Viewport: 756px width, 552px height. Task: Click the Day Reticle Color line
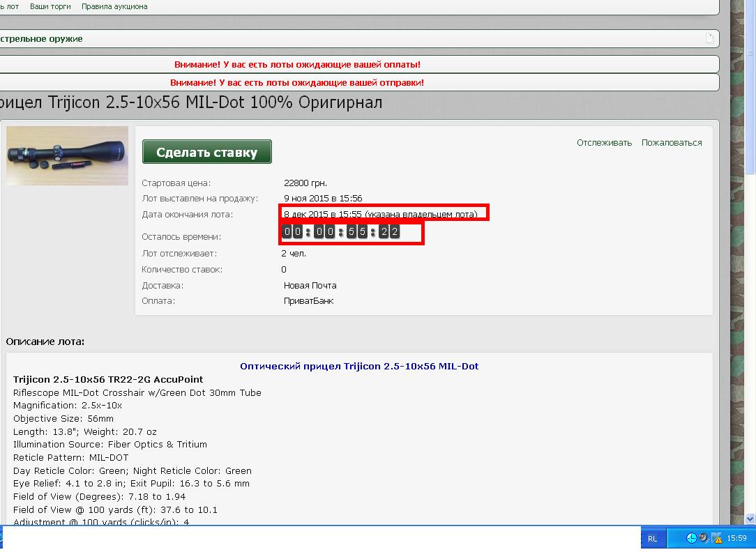point(132,470)
